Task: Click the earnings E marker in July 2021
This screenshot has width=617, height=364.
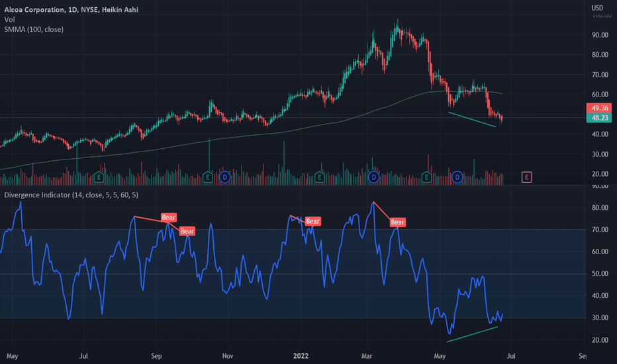Action: tap(99, 177)
